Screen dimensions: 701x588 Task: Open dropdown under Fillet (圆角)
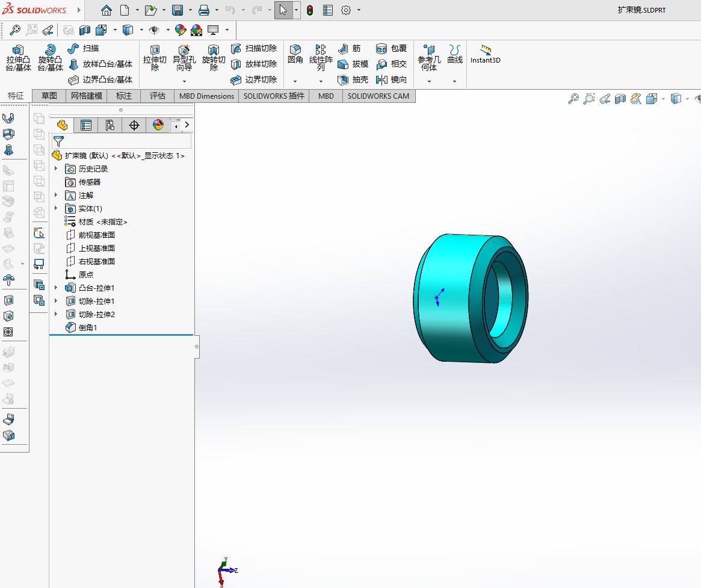click(295, 81)
